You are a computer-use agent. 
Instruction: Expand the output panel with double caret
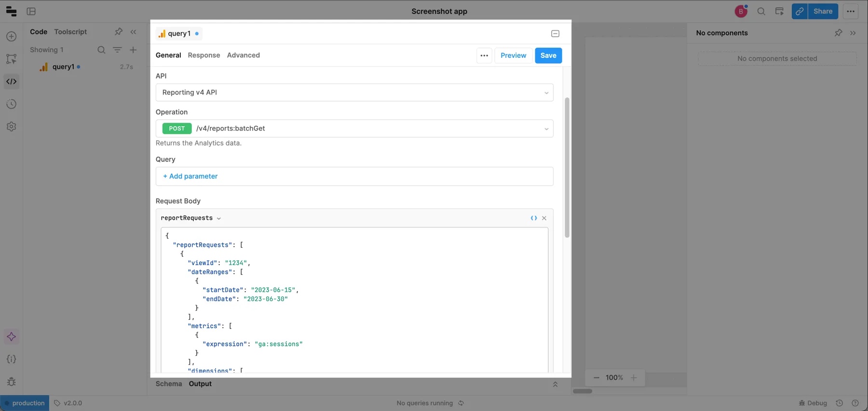click(x=556, y=384)
